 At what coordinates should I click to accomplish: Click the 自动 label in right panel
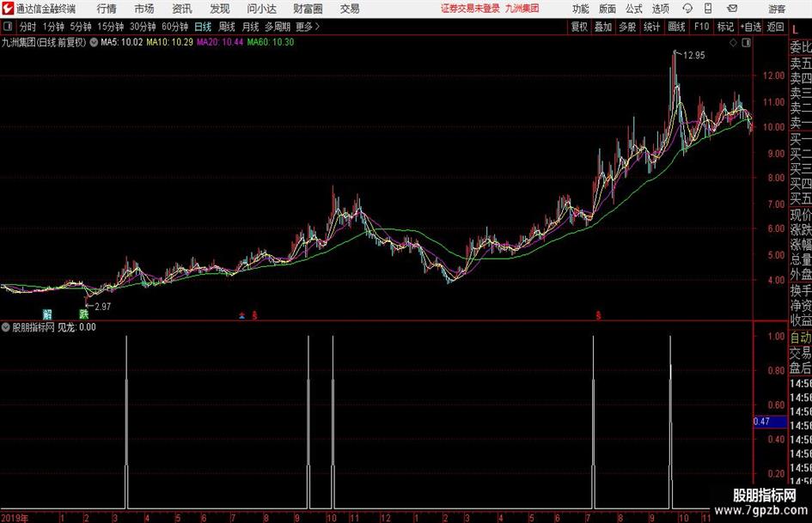tap(801, 338)
